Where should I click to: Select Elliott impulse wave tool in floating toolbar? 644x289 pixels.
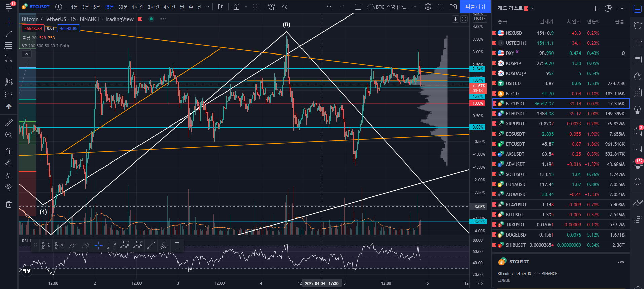[x=125, y=246]
